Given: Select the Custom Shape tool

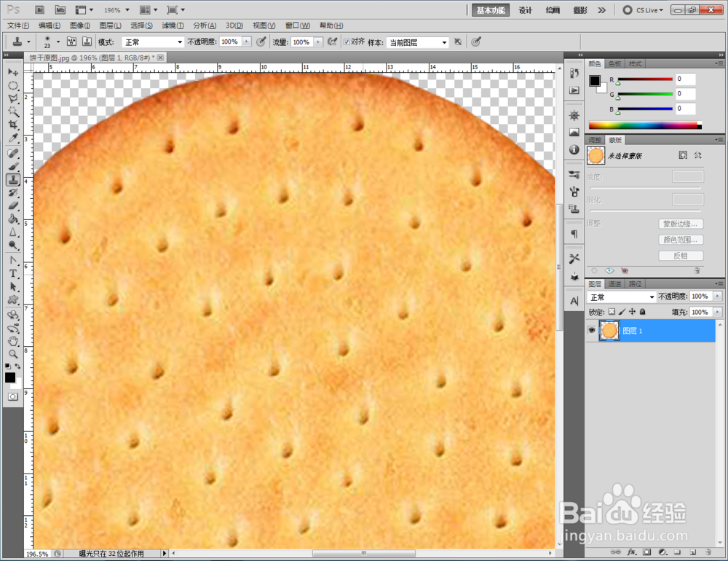Looking at the screenshot, I should click(13, 299).
